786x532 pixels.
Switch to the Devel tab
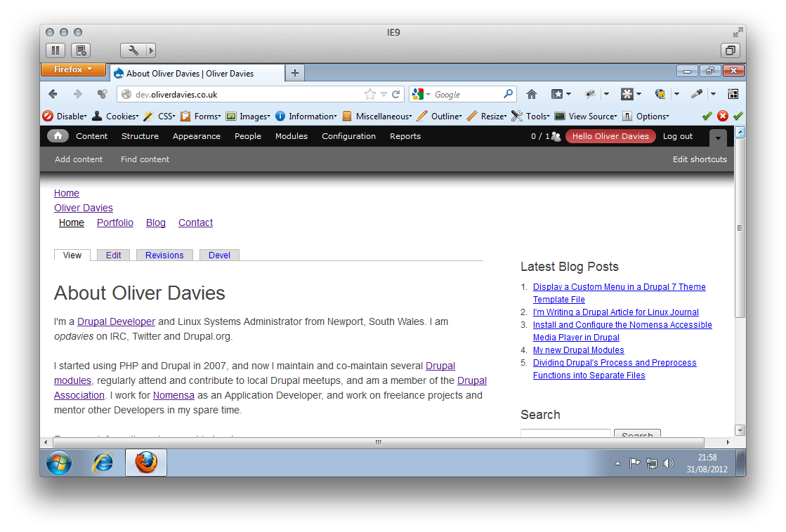click(218, 255)
